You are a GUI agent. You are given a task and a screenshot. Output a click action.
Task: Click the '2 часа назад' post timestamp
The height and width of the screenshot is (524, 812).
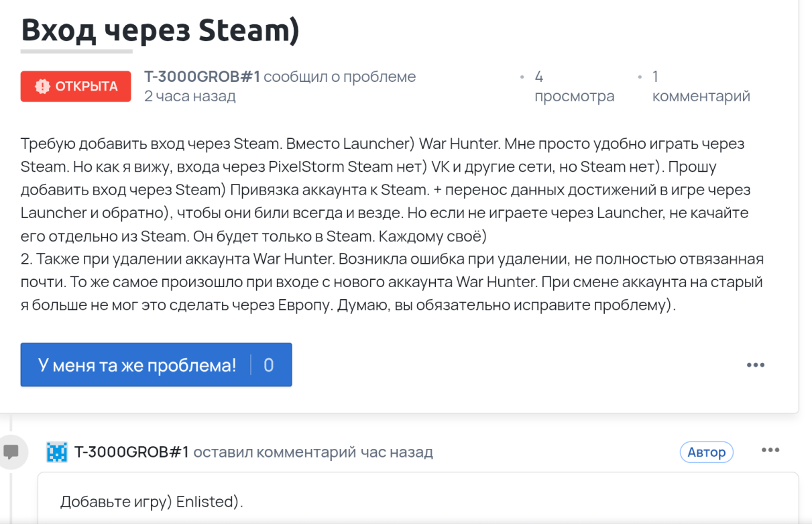pyautogui.click(x=190, y=96)
